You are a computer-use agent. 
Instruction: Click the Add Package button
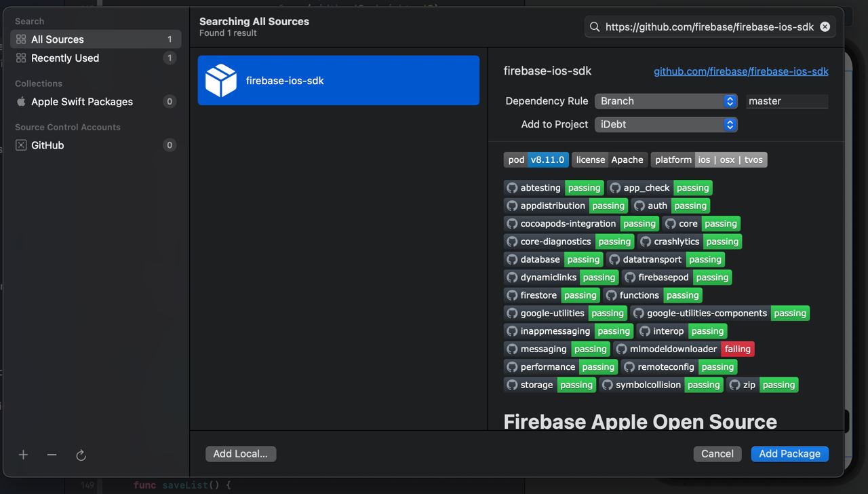789,454
